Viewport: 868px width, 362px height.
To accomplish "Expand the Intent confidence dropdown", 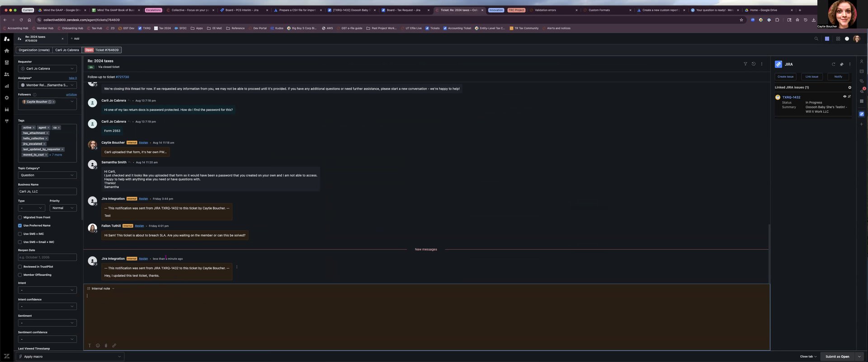I will coord(47,306).
